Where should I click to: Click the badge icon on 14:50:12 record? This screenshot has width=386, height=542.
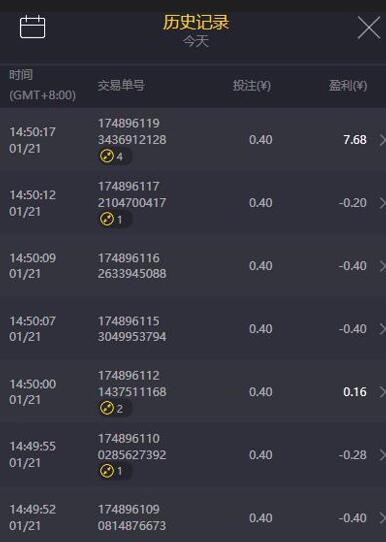pos(111,219)
